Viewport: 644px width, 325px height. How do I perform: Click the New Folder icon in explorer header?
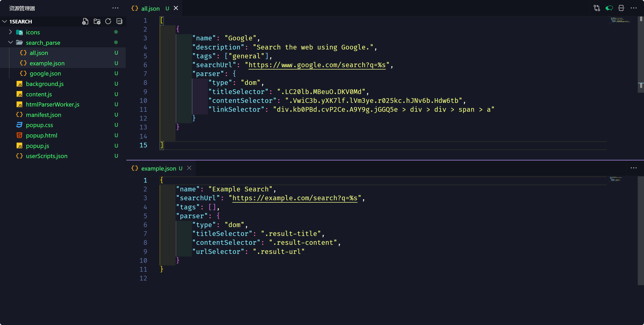(97, 21)
